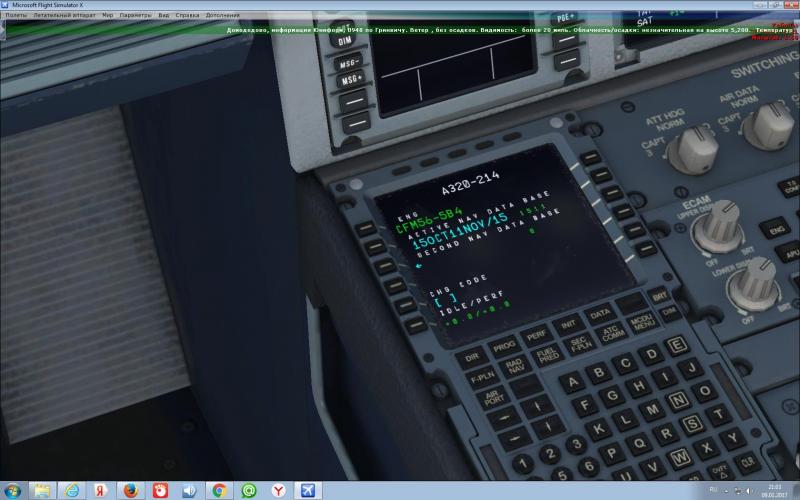Screen dimensions: 800x500
Task: Open Google Chrome from the taskbar
Action: tap(219, 491)
